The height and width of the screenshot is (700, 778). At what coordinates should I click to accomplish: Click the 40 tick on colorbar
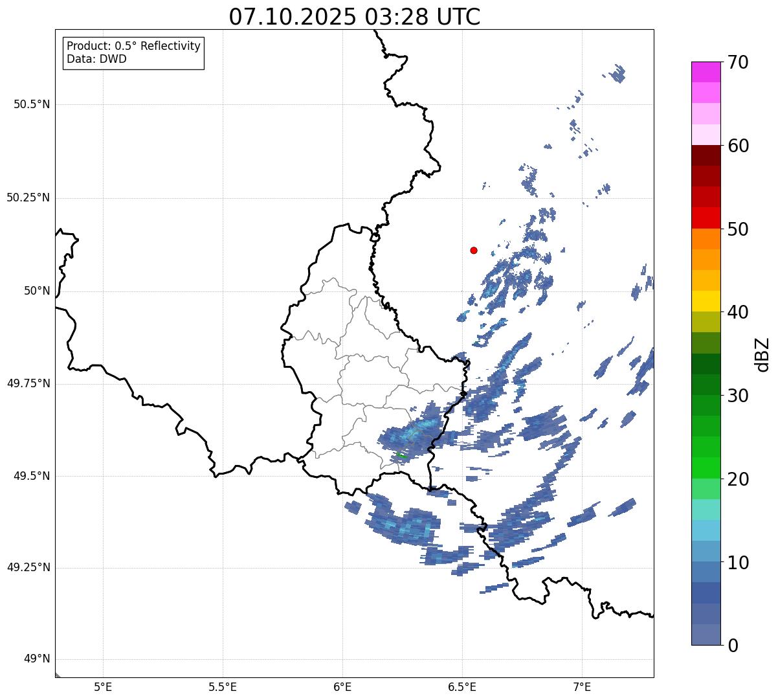(x=738, y=312)
